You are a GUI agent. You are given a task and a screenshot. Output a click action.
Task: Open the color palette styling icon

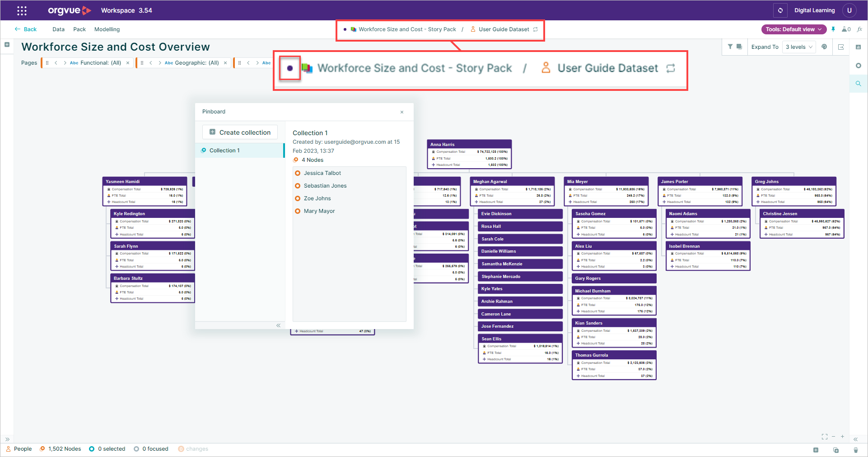pos(824,47)
